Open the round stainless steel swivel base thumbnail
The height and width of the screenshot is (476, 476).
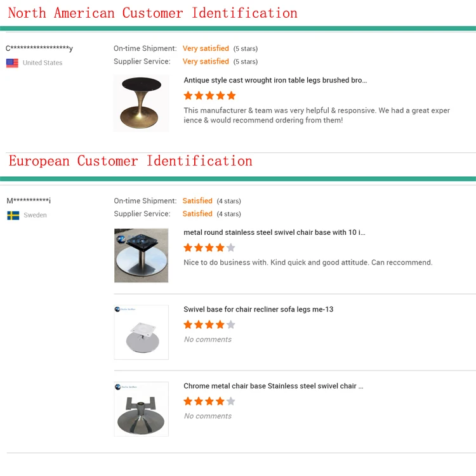point(141,255)
